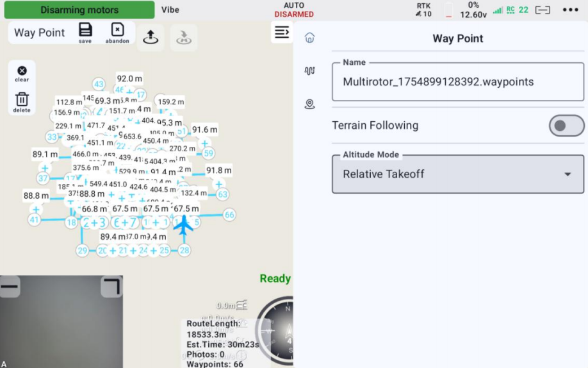Abandon the current waypoint plan
Image resolution: width=588 pixels, height=368 pixels.
pos(117,32)
